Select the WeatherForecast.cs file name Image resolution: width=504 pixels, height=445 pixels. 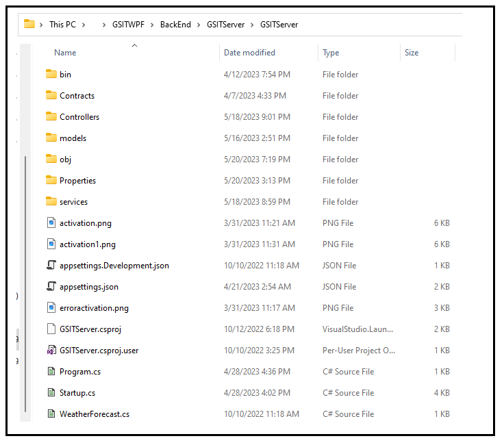coord(94,414)
